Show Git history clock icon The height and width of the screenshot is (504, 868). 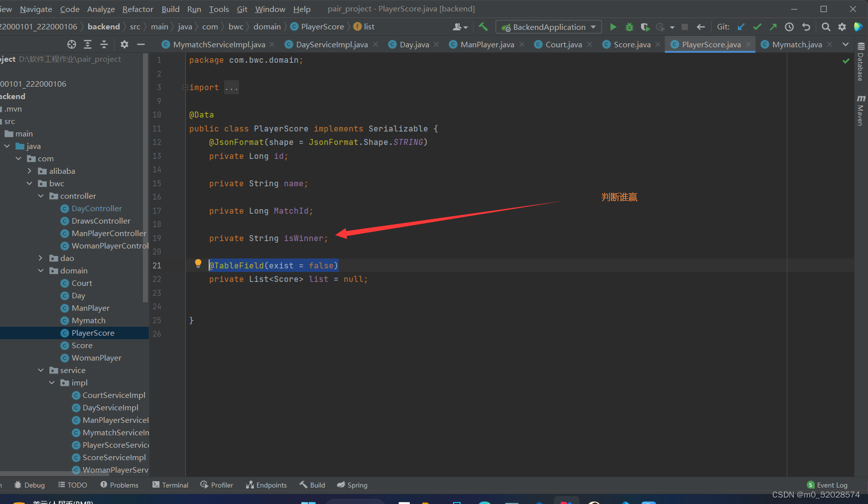click(789, 27)
